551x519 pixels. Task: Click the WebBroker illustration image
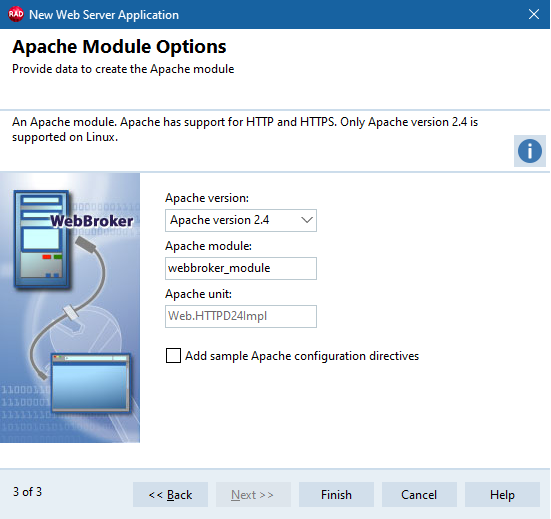tap(70, 308)
